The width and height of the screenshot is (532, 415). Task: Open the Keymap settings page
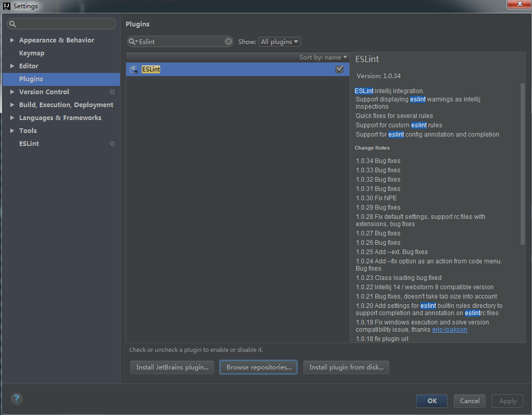tap(32, 53)
